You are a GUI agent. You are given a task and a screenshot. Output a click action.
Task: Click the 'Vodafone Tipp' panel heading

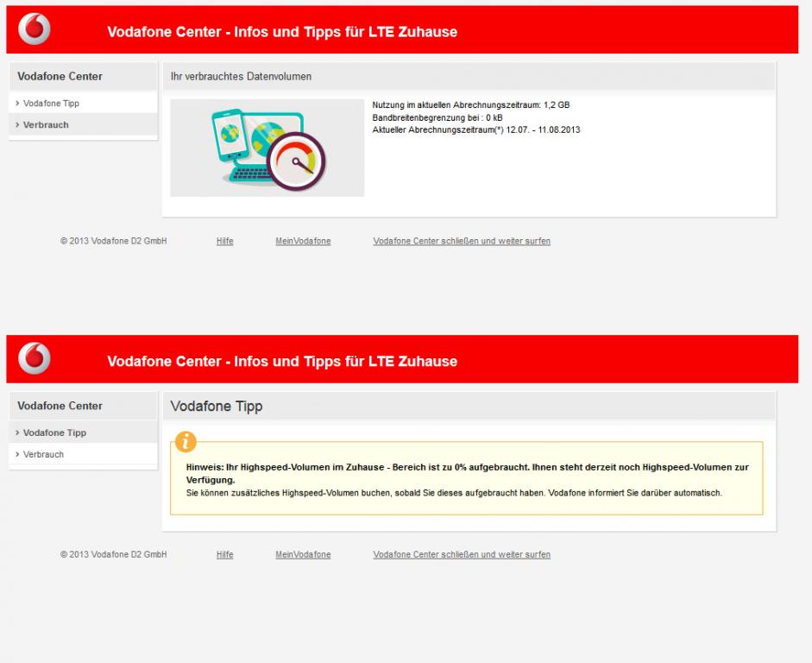(x=217, y=406)
